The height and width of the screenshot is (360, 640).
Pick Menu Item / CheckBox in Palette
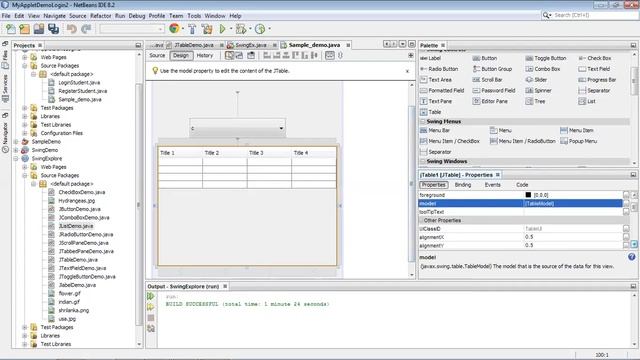click(450, 141)
